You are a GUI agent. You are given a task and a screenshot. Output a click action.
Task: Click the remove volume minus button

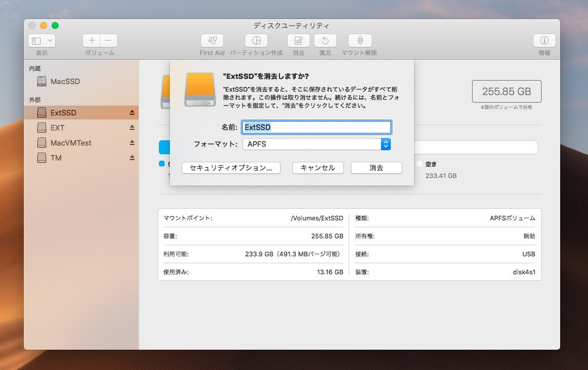[108, 41]
